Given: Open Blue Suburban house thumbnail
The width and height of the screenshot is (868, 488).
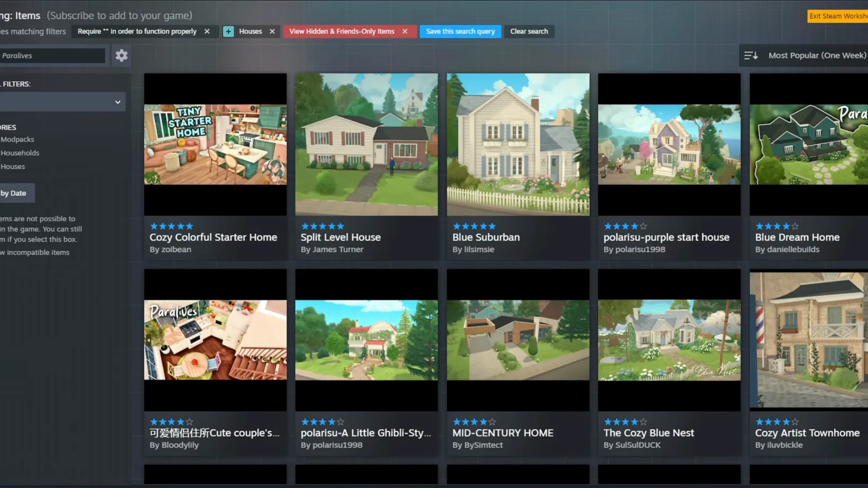Looking at the screenshot, I should point(518,144).
